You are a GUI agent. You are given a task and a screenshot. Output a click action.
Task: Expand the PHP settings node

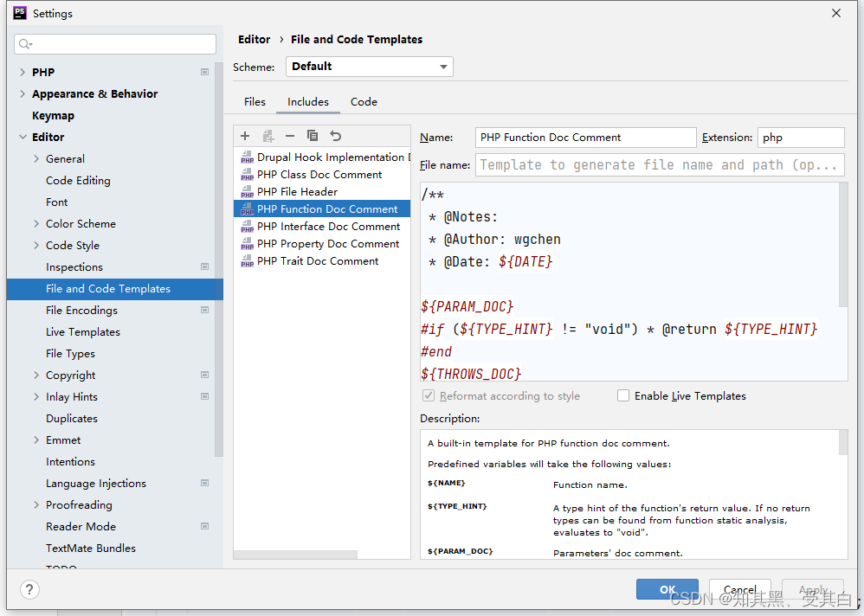(x=23, y=72)
